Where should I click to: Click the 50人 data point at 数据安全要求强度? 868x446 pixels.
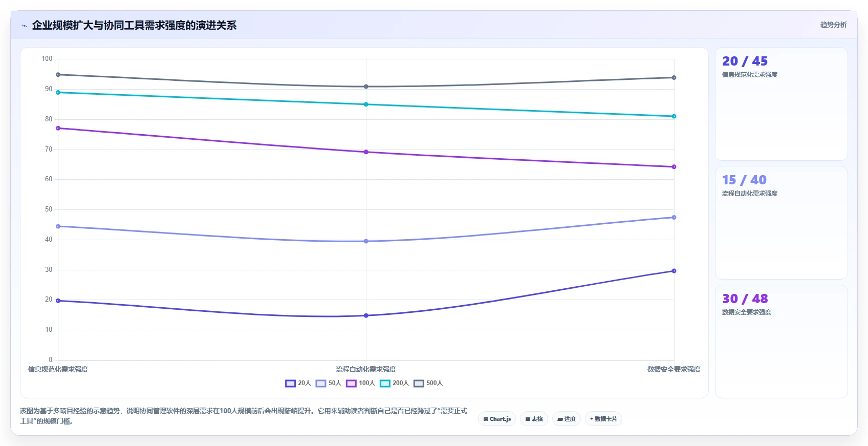674,218
